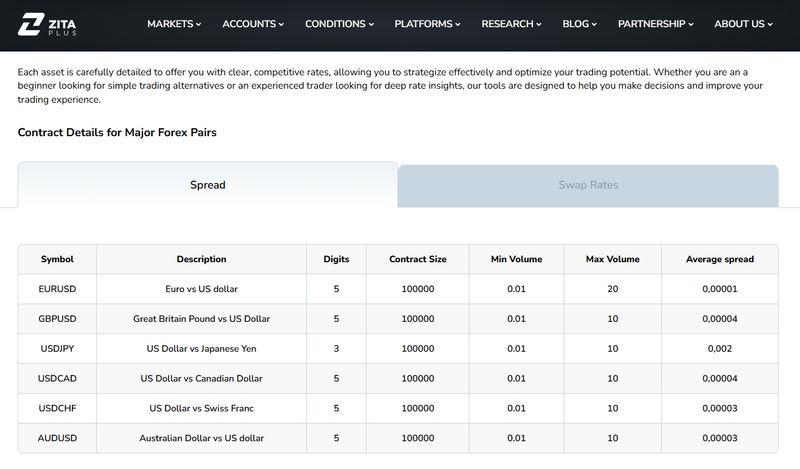Viewport: 800px width, 469px height.
Task: Expand the About Us menu
Action: click(x=743, y=24)
